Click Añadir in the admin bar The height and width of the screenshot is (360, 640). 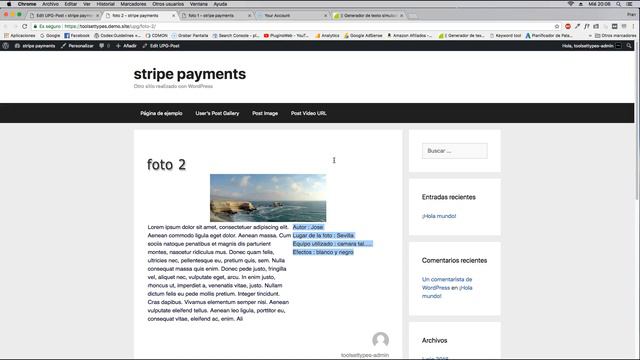point(126,46)
